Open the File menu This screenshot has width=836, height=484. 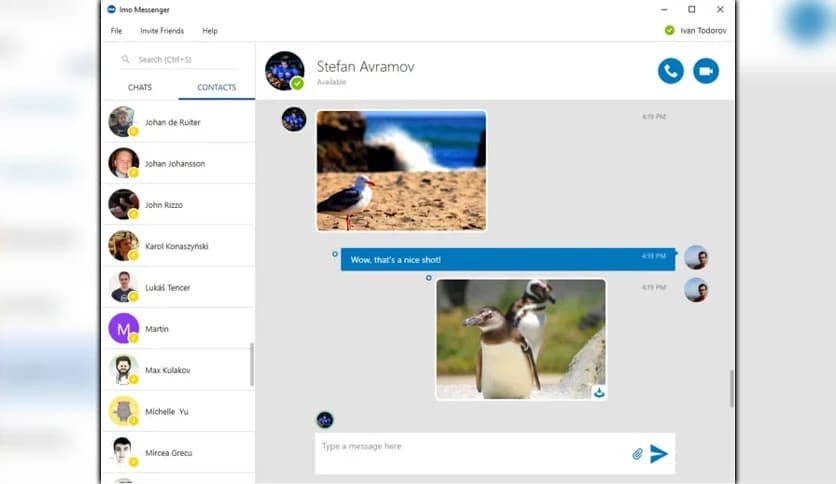117,31
